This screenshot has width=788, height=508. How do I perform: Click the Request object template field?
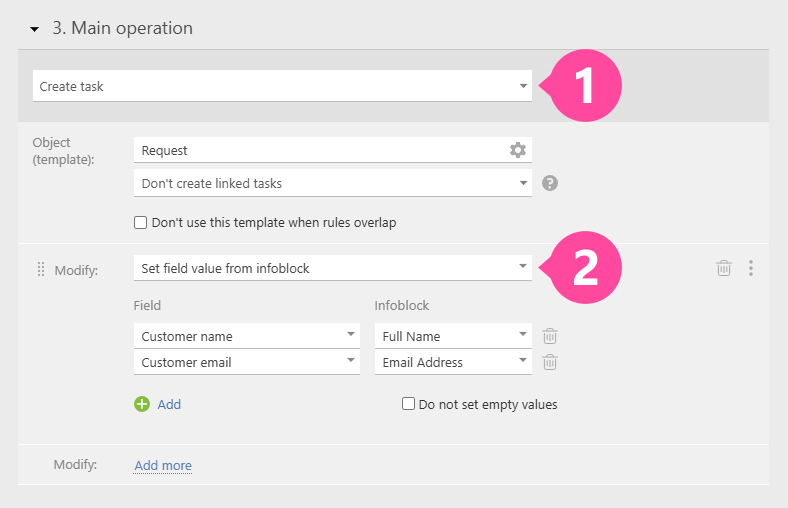[x=320, y=150]
